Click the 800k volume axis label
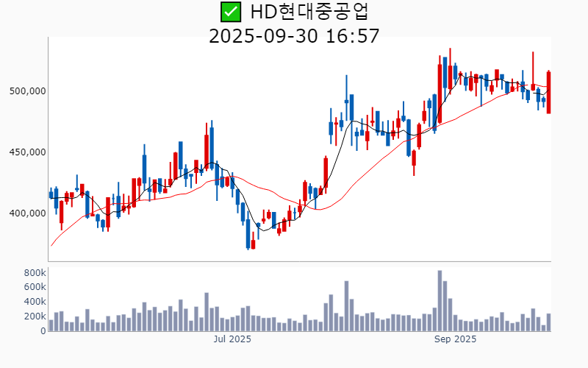This screenshot has width=588, height=368. [34, 272]
